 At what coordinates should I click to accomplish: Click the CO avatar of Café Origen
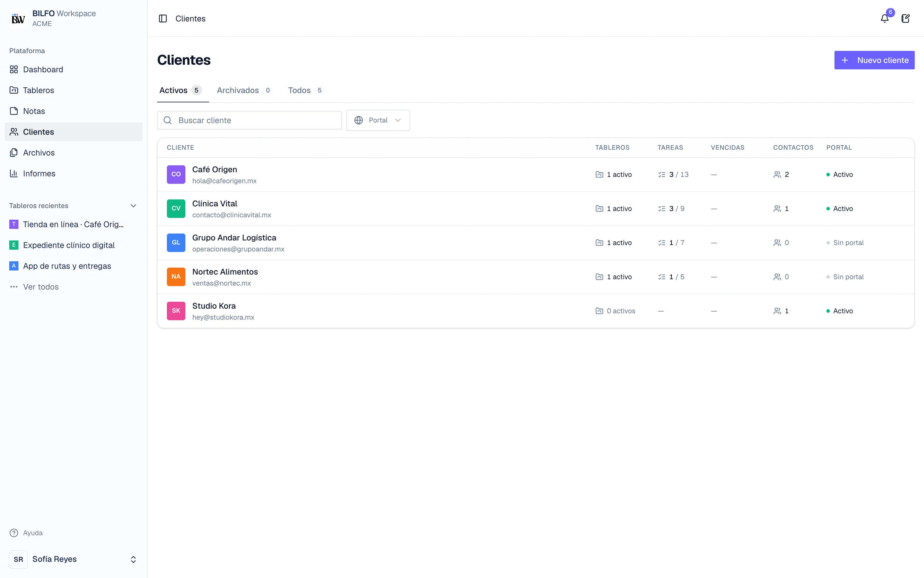[176, 174]
